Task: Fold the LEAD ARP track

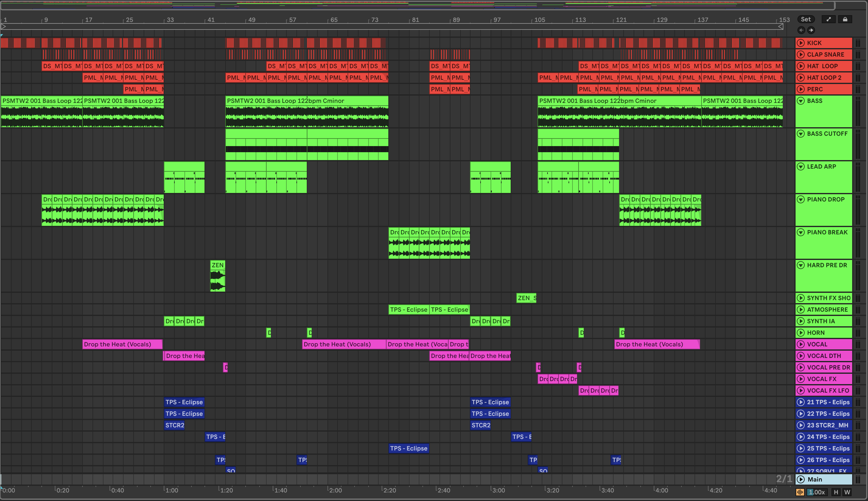Action: tap(800, 166)
